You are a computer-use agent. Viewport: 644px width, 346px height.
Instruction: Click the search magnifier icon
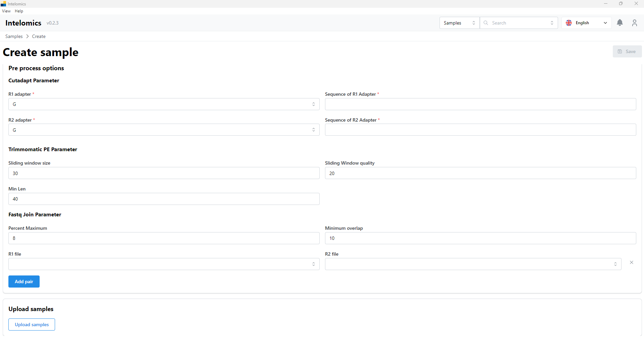pyautogui.click(x=486, y=23)
